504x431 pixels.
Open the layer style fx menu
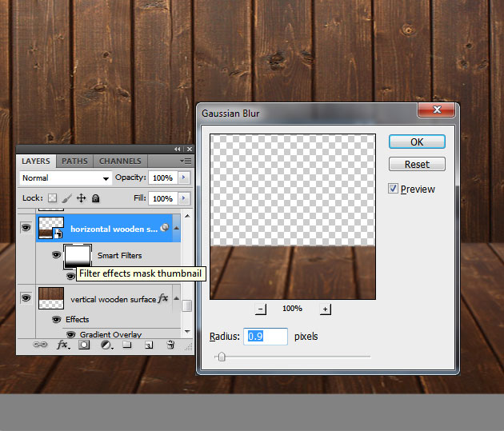(62, 345)
